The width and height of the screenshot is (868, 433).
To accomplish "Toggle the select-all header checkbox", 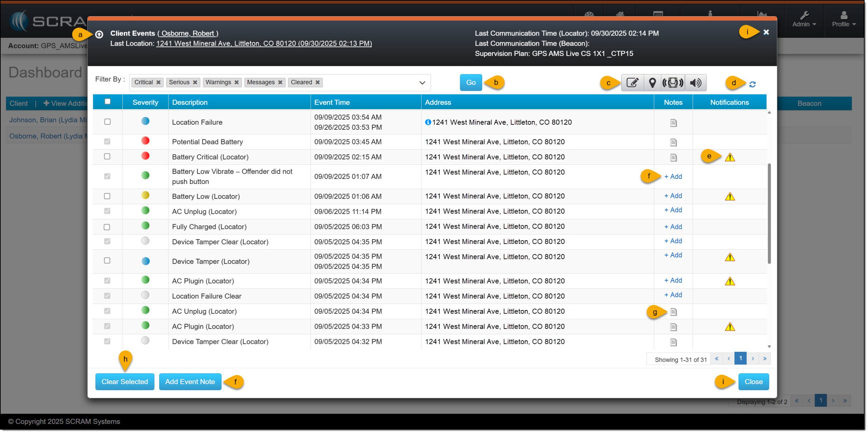I will click(x=107, y=102).
